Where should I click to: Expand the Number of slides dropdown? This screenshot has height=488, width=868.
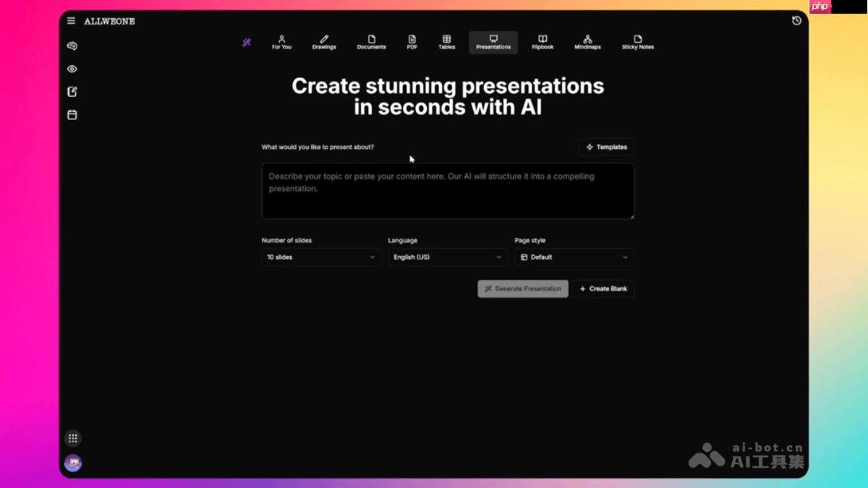click(321, 257)
